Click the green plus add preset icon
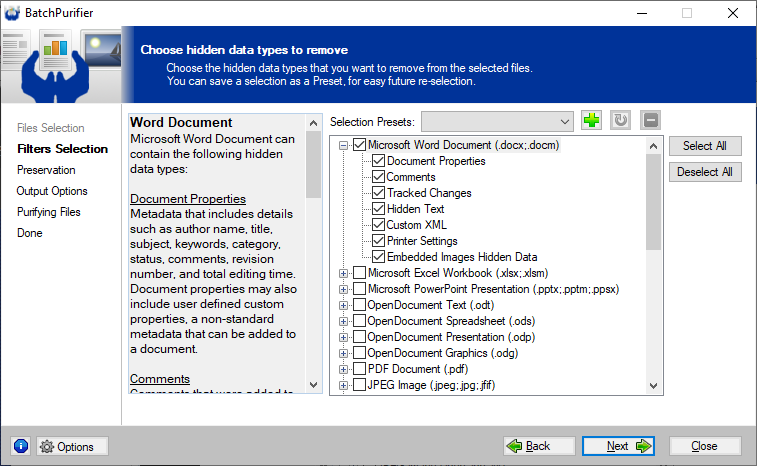 pyautogui.click(x=591, y=120)
